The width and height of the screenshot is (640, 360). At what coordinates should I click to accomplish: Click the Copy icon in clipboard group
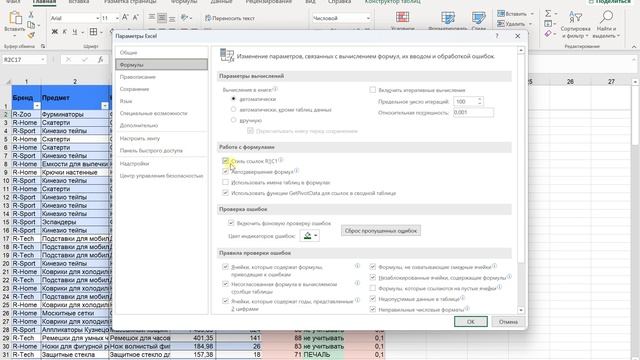[x=31, y=25]
